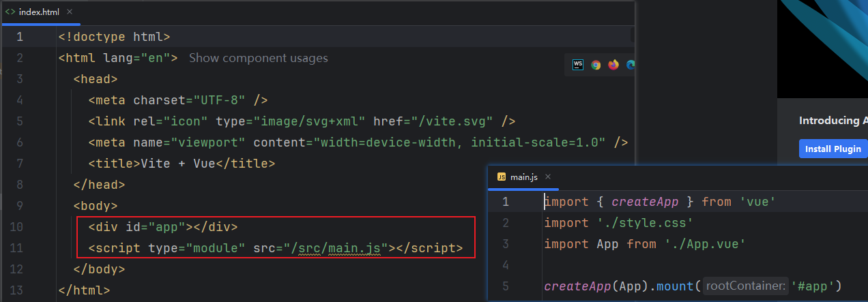Screen dimensions: 868x302
Task: Place cursor on <!doctype html> line
Action: click(x=114, y=37)
